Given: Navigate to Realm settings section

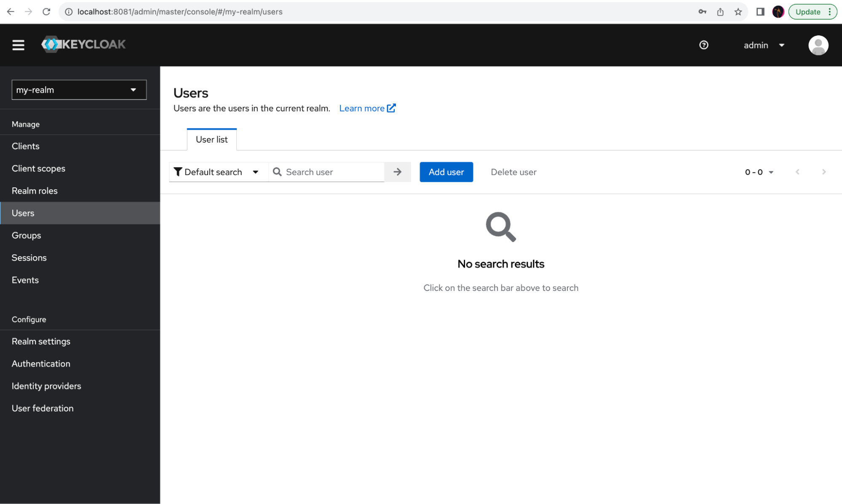Looking at the screenshot, I should pyautogui.click(x=41, y=341).
